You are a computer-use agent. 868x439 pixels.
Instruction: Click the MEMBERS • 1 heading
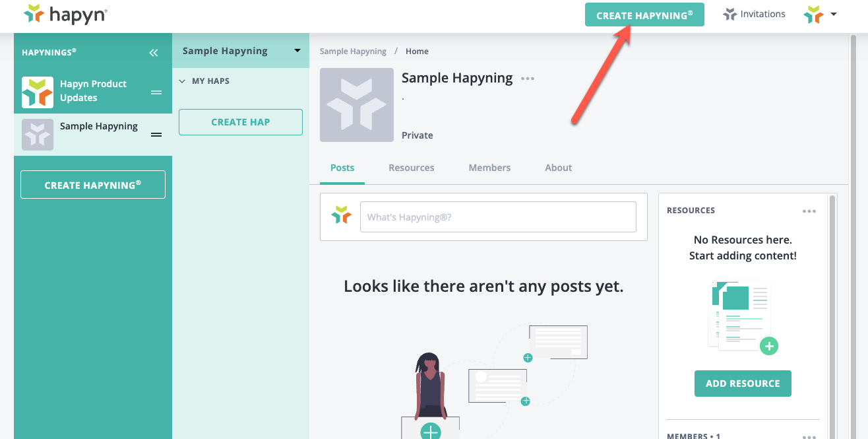tap(694, 436)
